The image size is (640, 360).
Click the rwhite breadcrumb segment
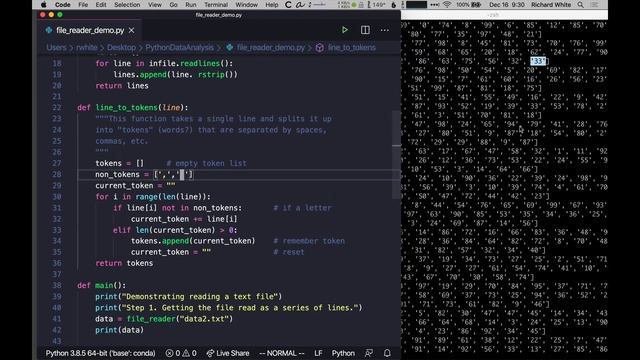pos(87,47)
